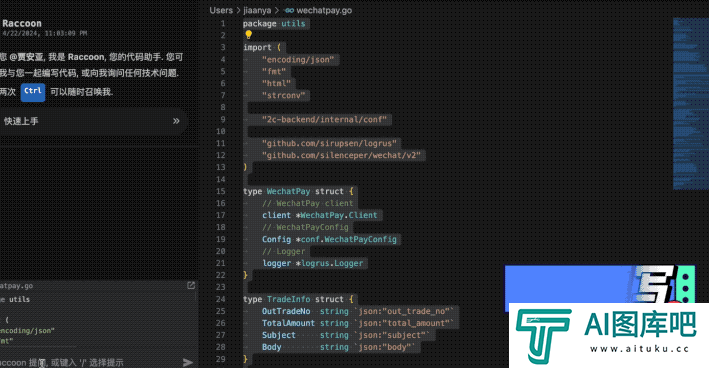
Task: Click the logger *logrus.Logger field
Action: 312,263
